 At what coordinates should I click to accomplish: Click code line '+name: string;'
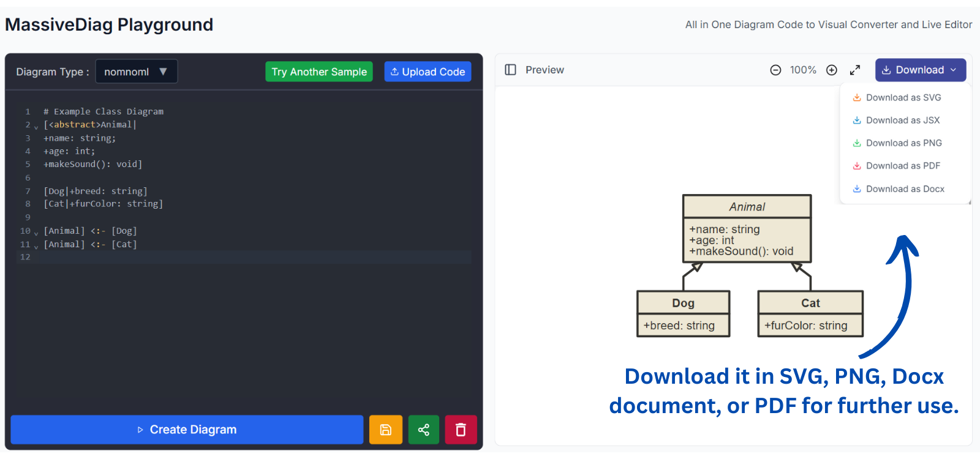point(80,138)
